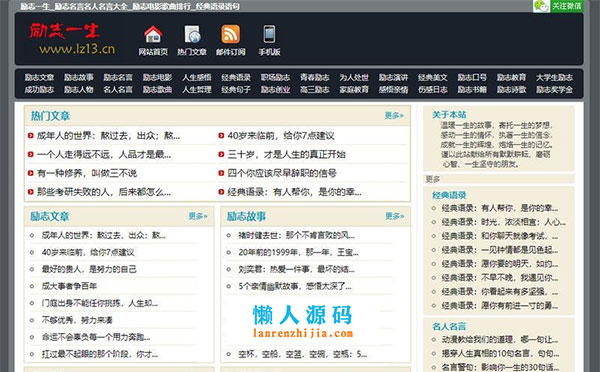Open 大学生励志 navigation item
The image size is (600, 372).
(554, 77)
